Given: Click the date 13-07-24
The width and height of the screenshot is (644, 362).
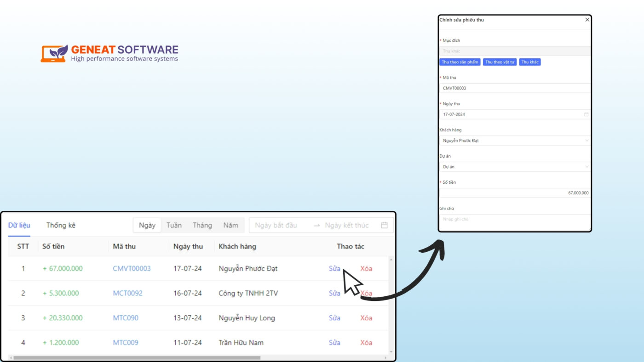Looking at the screenshot, I should point(187,318).
